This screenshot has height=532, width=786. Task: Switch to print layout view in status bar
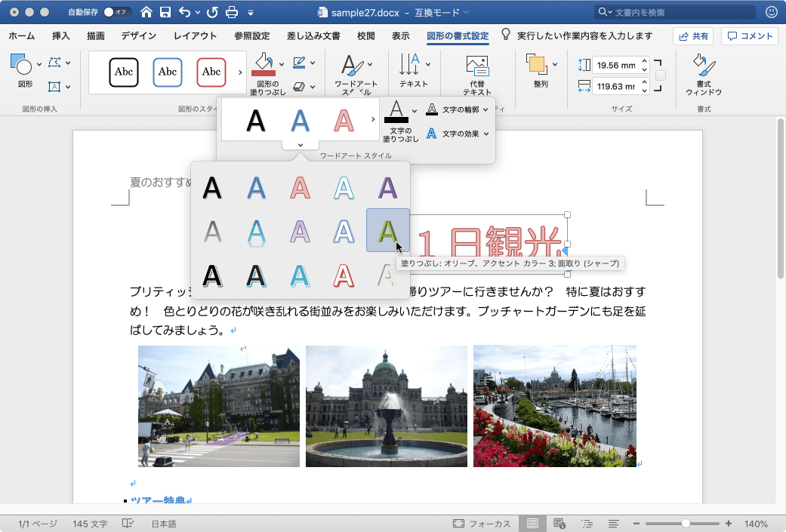coord(533,524)
